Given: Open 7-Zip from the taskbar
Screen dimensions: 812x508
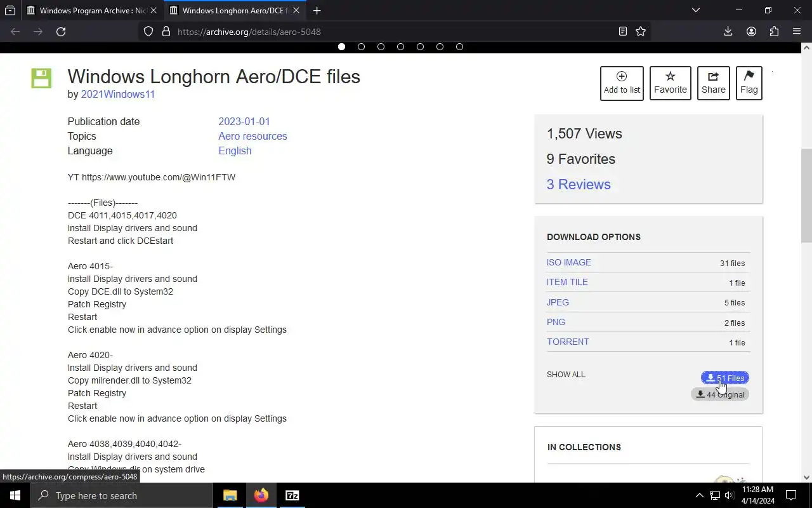Looking at the screenshot, I should (x=292, y=495).
